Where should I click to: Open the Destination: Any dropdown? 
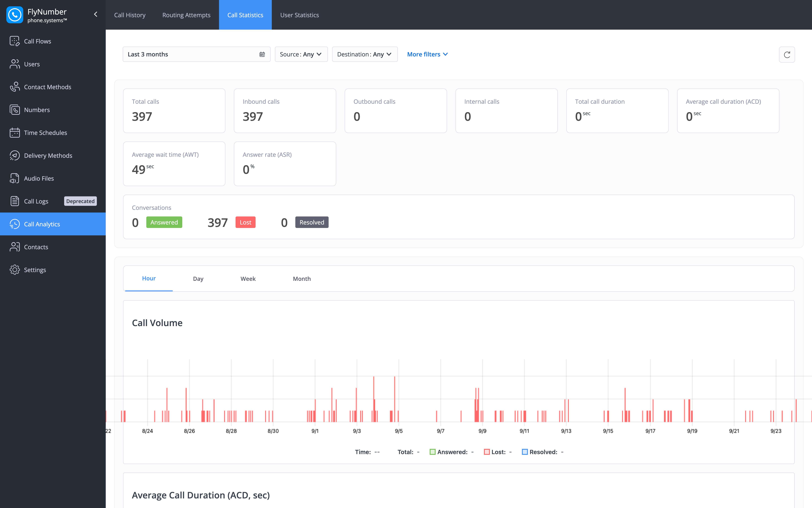tap(365, 54)
